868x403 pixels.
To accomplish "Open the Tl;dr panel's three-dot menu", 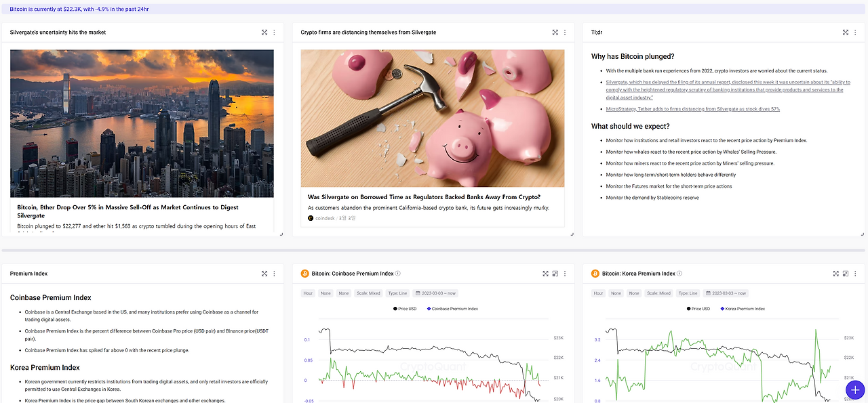I will click(855, 33).
